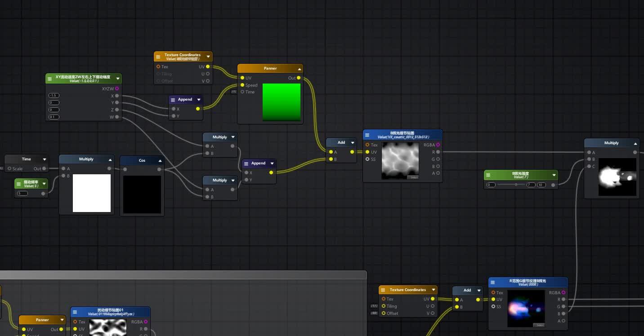Click the hamburger menu of the Texture Coordinates node
644x336 pixels.
pos(158,57)
